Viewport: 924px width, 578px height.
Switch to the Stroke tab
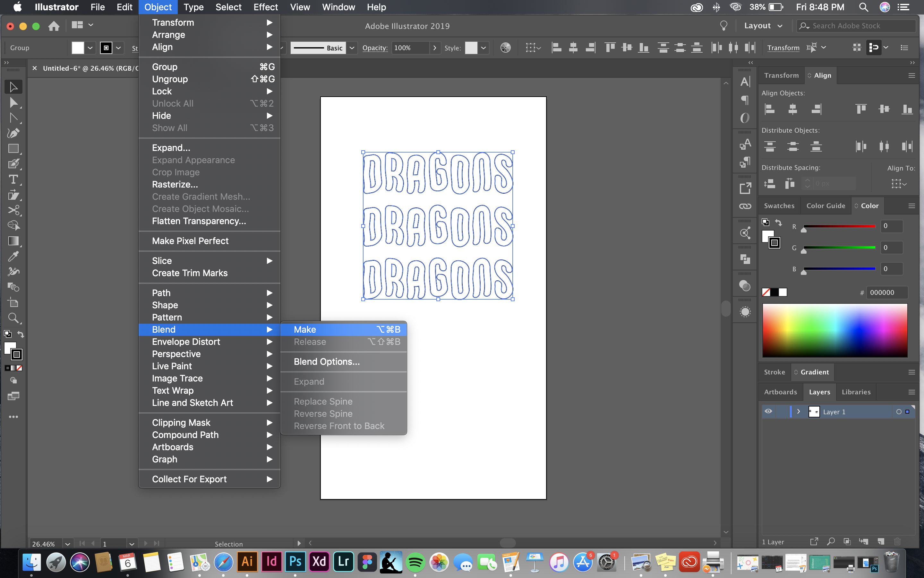click(774, 372)
